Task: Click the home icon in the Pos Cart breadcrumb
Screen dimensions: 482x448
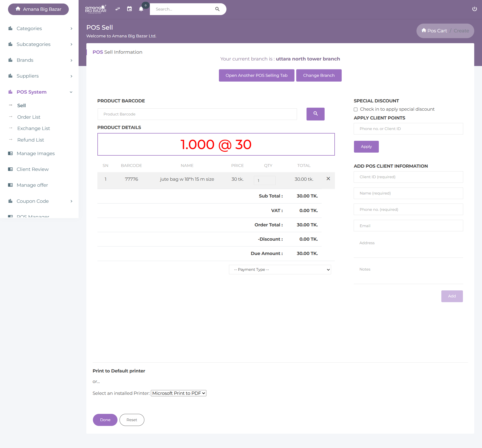Action: point(424,30)
